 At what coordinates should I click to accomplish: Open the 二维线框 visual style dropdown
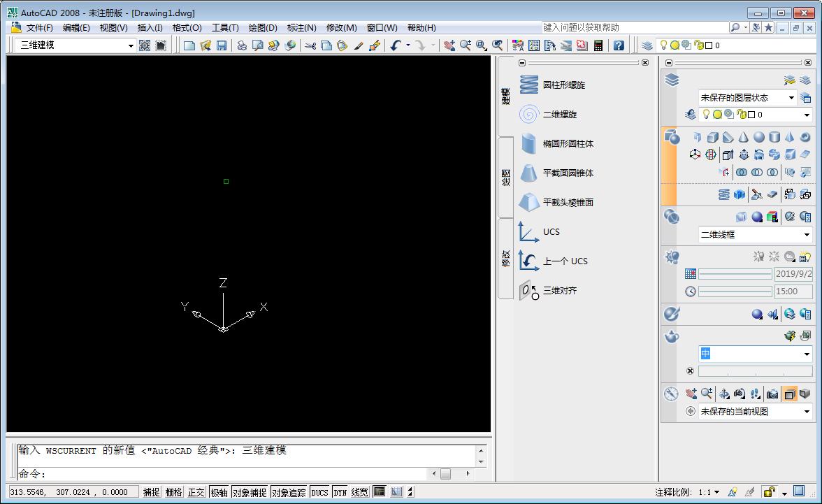(x=755, y=235)
